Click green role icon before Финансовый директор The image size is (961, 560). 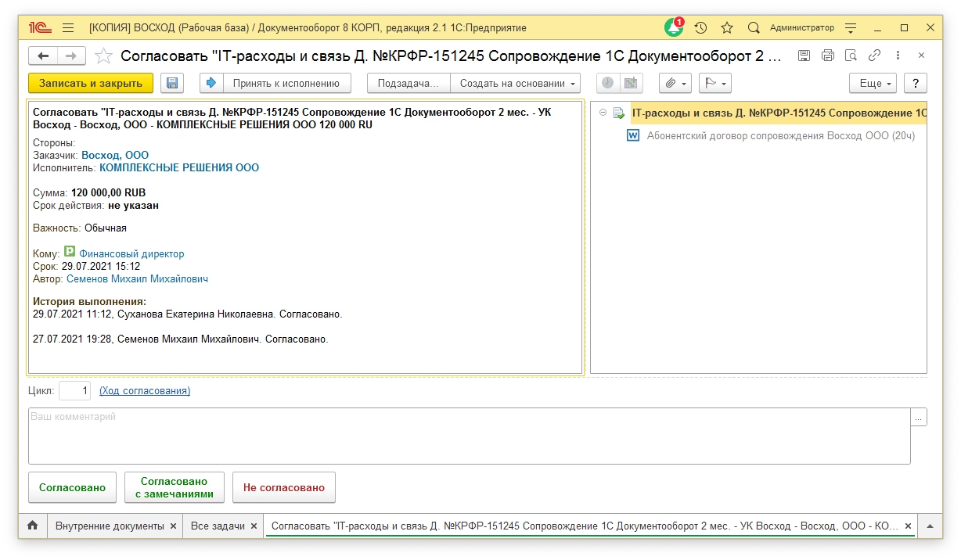point(70,252)
